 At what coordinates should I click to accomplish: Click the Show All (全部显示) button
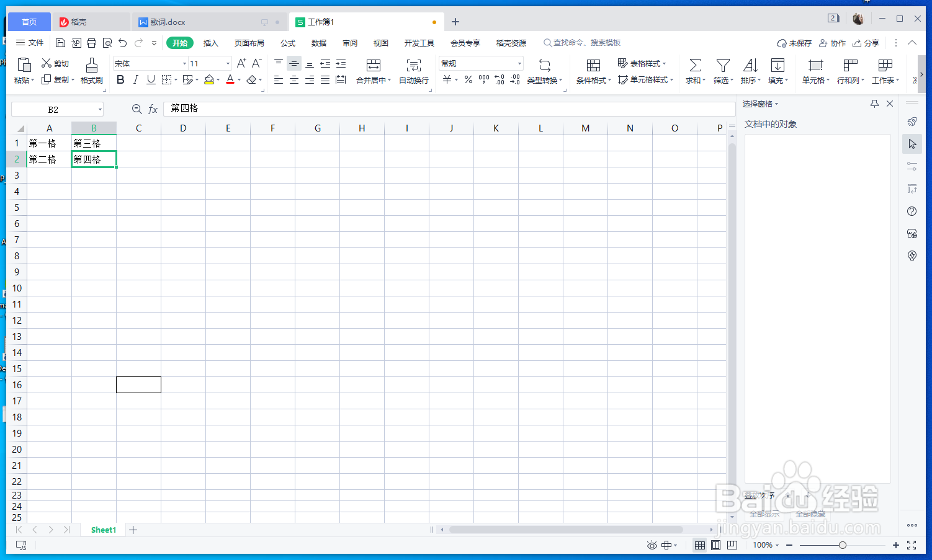point(764,514)
